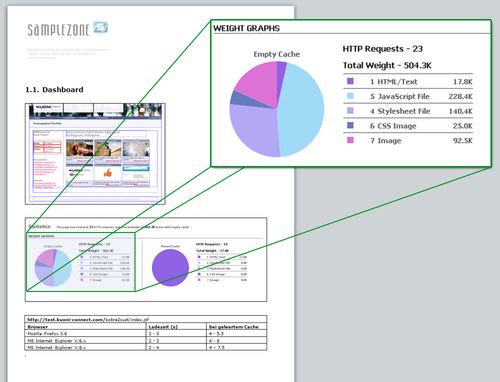This screenshot has width=500, height=382.
Task: Click the '25.0K' CSS Image value
Action: (463, 126)
